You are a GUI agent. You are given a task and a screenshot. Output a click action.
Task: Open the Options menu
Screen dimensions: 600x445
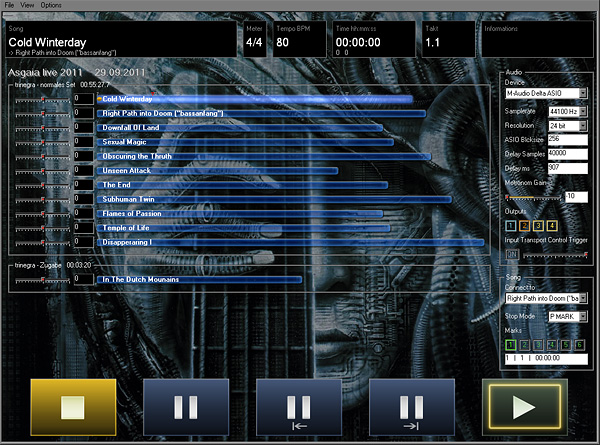51,5
